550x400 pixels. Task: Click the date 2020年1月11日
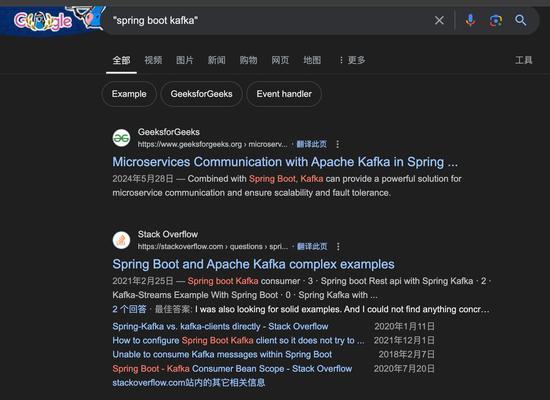(x=404, y=327)
